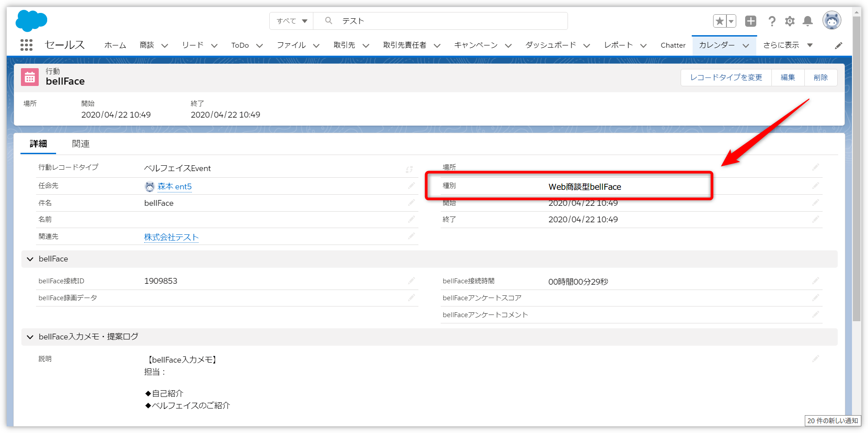Collapse the bellFace section
The height and width of the screenshot is (433, 868).
pyautogui.click(x=30, y=259)
